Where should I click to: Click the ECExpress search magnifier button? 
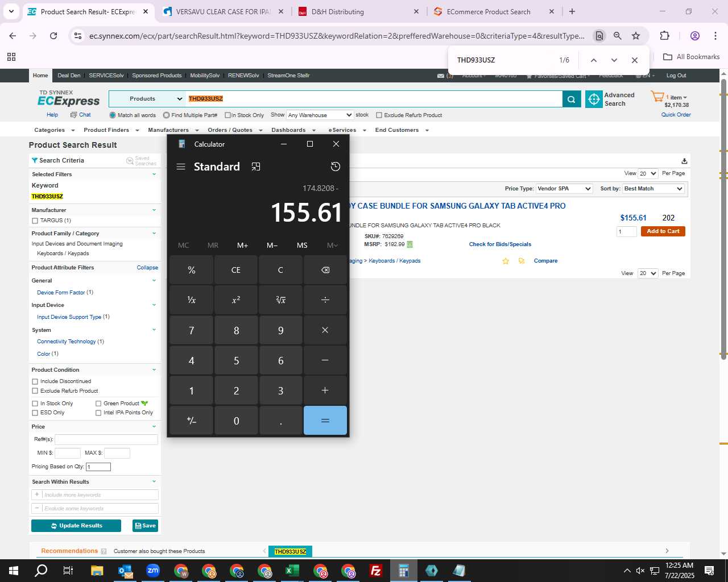tap(572, 99)
